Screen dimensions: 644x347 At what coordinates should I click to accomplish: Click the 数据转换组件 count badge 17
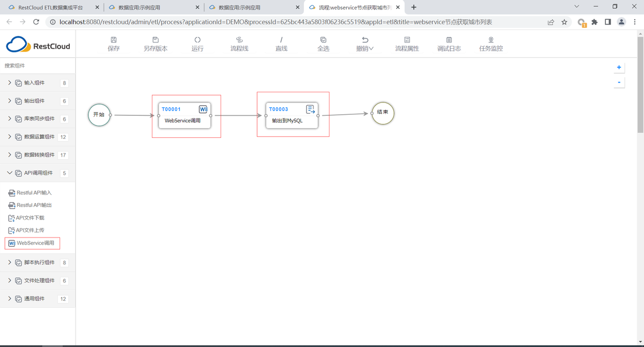pyautogui.click(x=63, y=155)
